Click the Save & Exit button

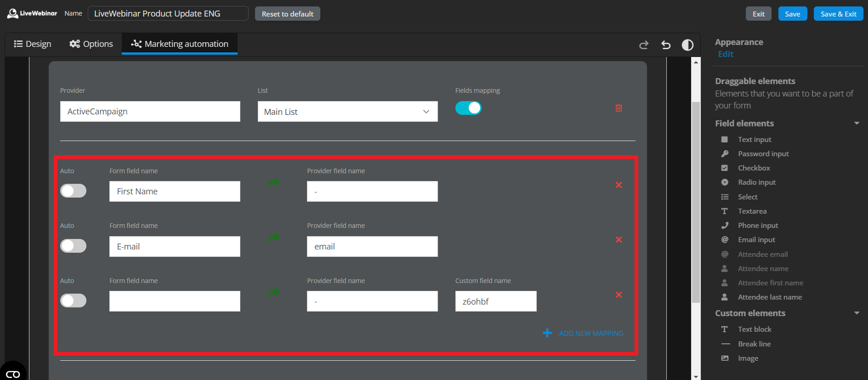point(838,14)
